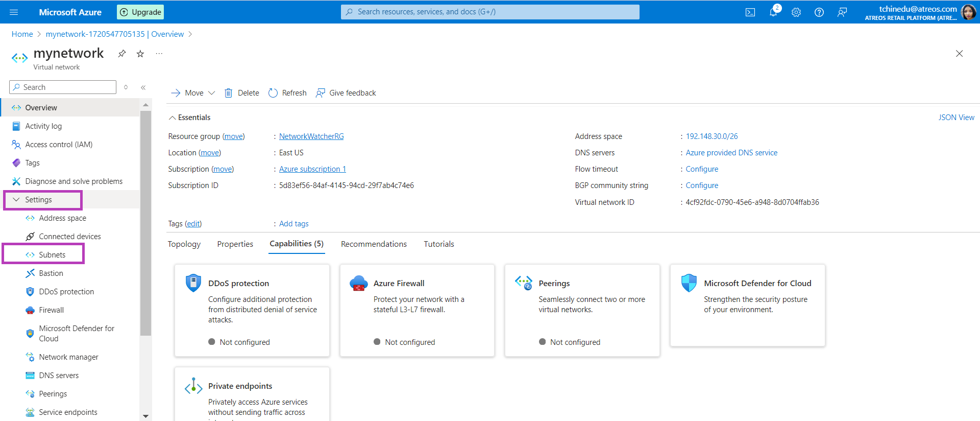Screen dimensions: 980x421
Task: Select Subnets in the Settings menu
Action: click(x=52, y=255)
